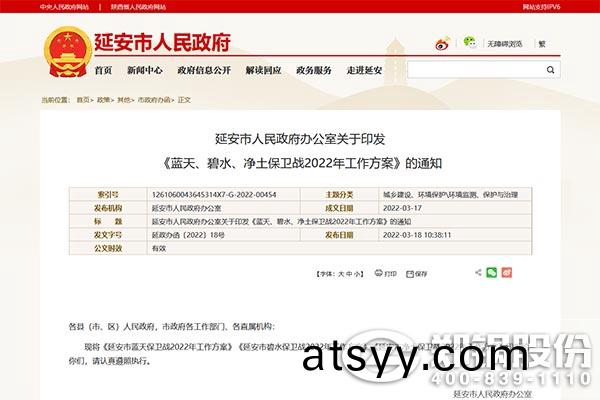Click the 发布日期 label cell
This screenshot has width=600, height=400.
(339, 235)
